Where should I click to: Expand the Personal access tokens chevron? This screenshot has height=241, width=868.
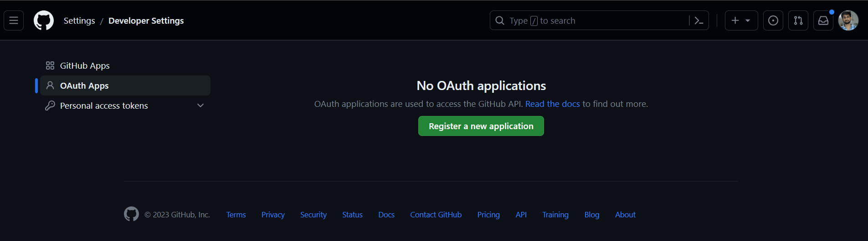coord(200,105)
